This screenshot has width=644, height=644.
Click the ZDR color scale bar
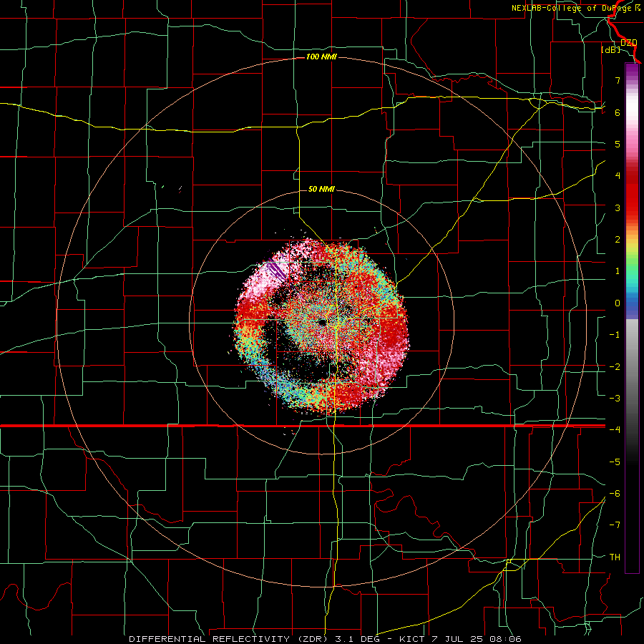pos(632,318)
